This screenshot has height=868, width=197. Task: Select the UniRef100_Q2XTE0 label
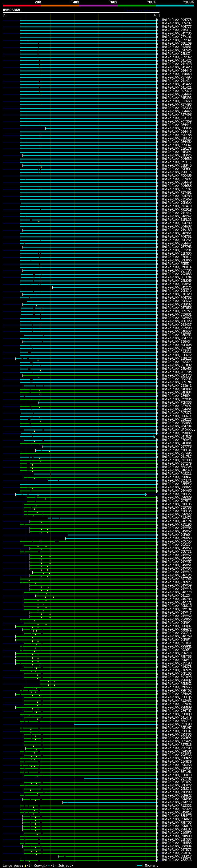tap(177, 118)
